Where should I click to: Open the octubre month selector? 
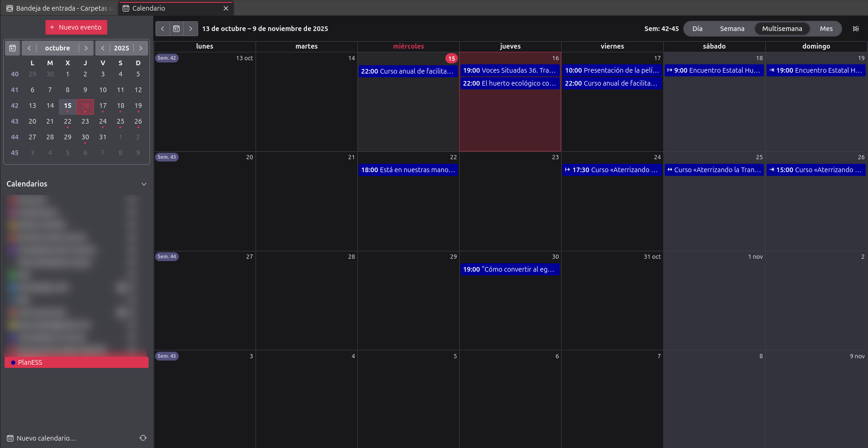(57, 48)
